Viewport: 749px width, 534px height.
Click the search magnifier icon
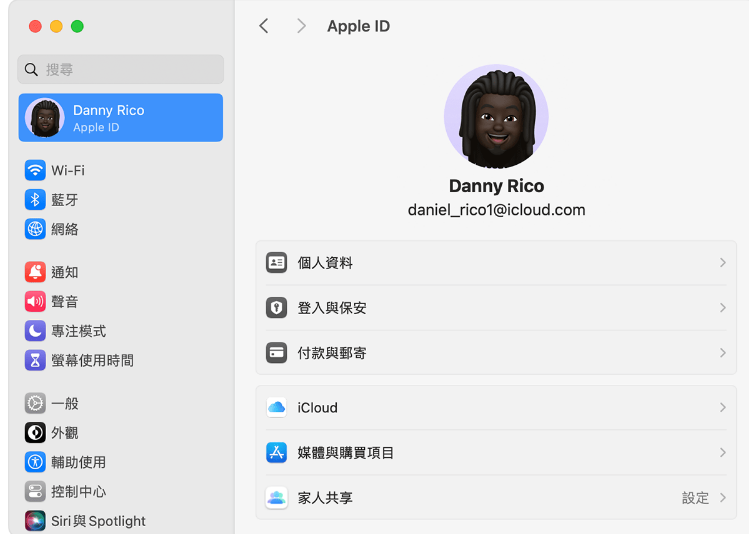[31, 70]
